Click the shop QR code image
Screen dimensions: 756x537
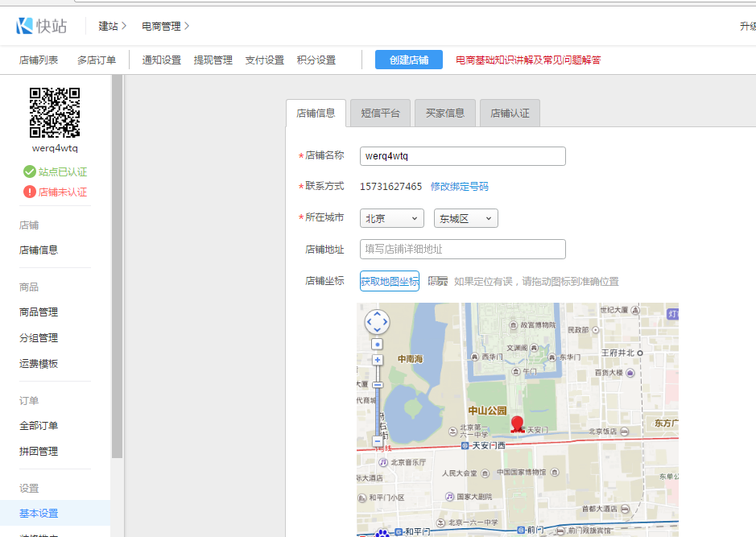55,113
